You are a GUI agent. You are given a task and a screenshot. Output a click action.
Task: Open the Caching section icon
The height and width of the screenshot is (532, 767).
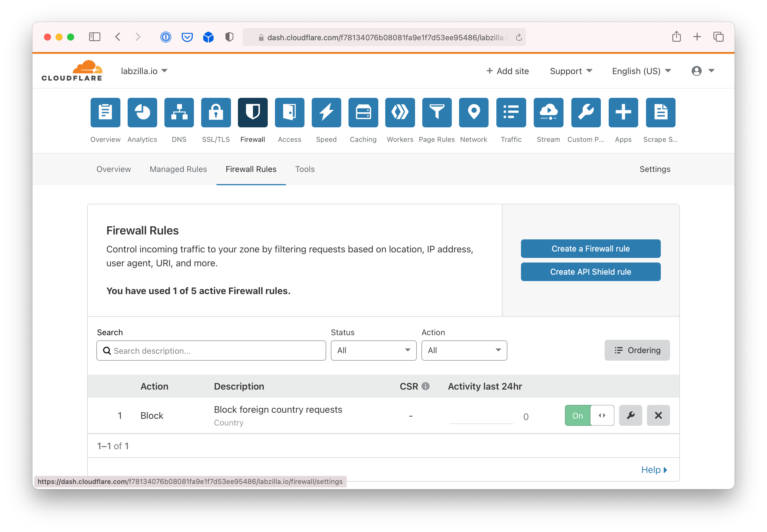coord(363,113)
